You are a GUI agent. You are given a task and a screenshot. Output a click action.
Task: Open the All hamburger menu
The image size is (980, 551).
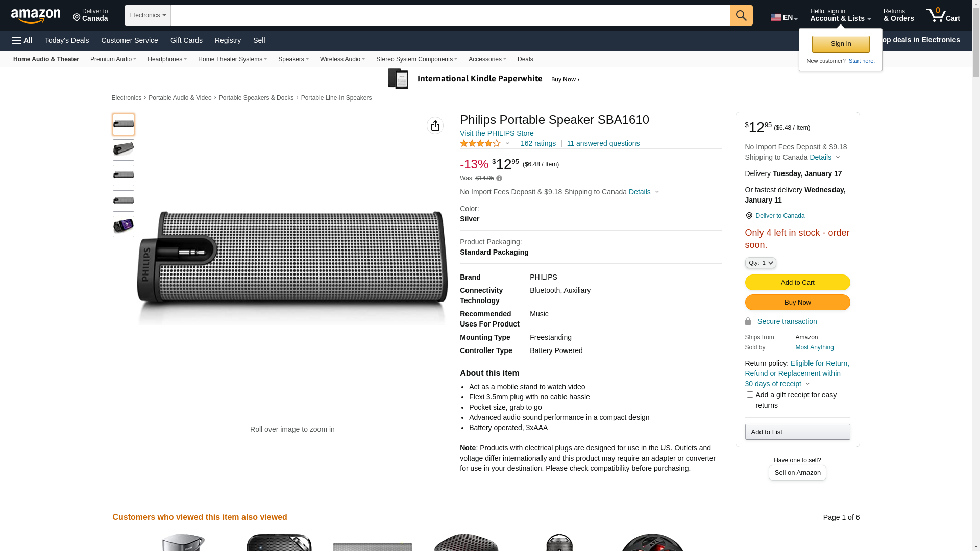(x=22, y=40)
